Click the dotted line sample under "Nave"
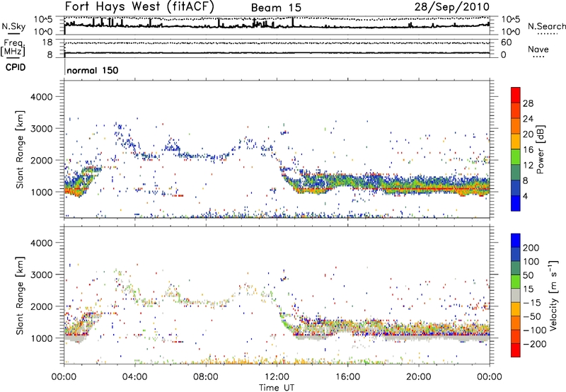566x392 pixels. pyautogui.click(x=538, y=57)
